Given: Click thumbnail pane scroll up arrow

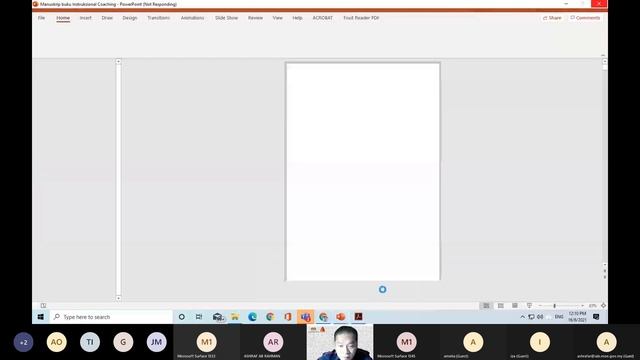Looking at the screenshot, I should click(118, 62).
